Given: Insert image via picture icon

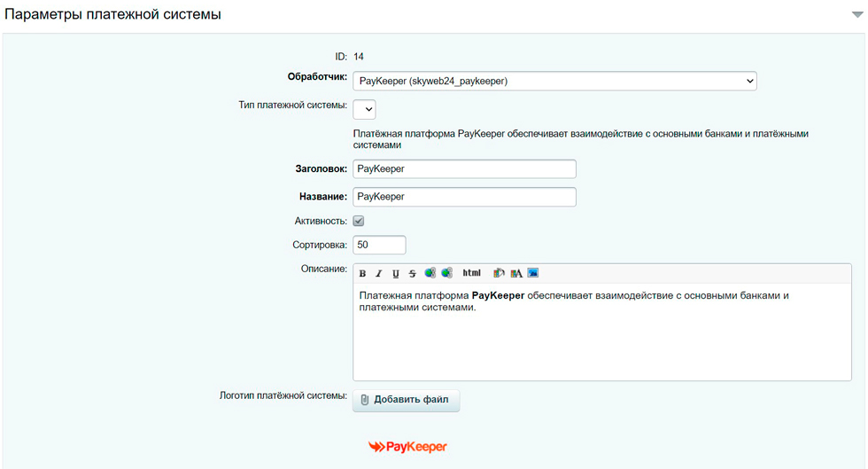Looking at the screenshot, I should [533, 273].
